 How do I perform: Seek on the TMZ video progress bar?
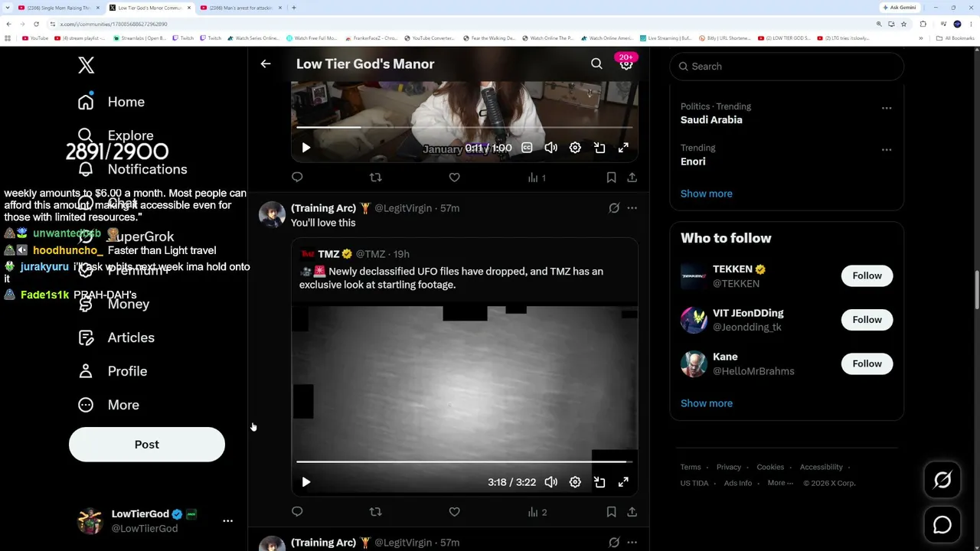465,462
